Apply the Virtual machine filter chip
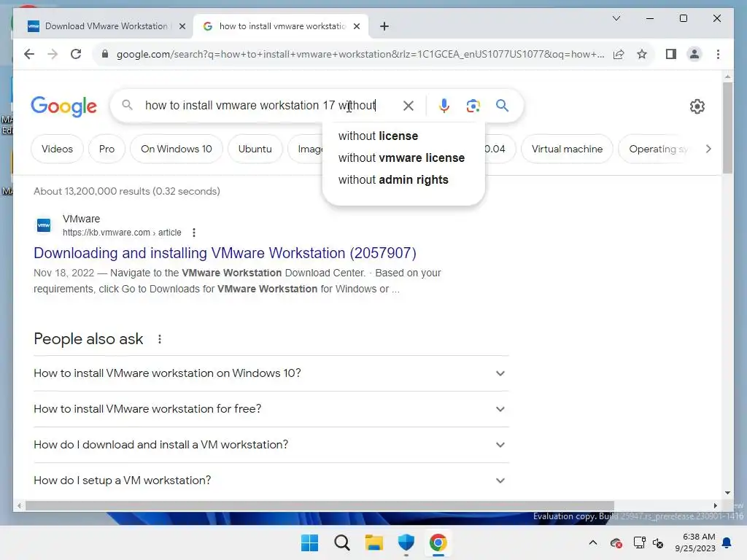Image resolution: width=747 pixels, height=560 pixels. tap(567, 149)
